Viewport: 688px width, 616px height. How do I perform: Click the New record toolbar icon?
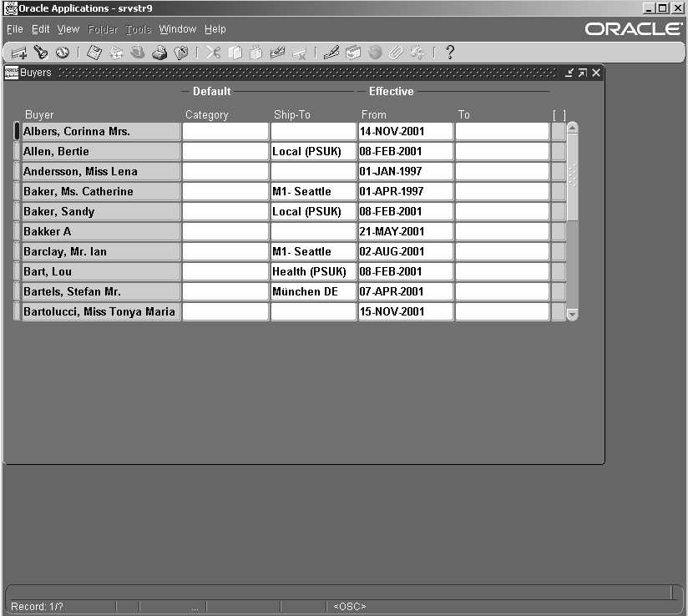click(19, 53)
